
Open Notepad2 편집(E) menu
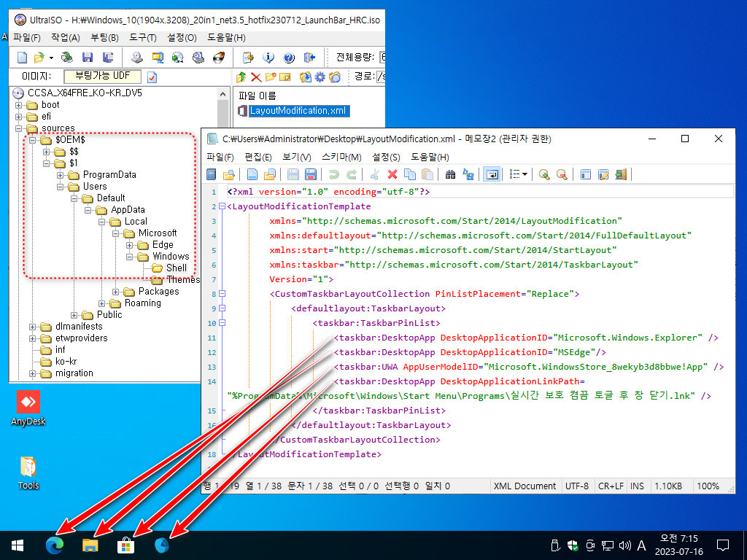[x=258, y=157]
